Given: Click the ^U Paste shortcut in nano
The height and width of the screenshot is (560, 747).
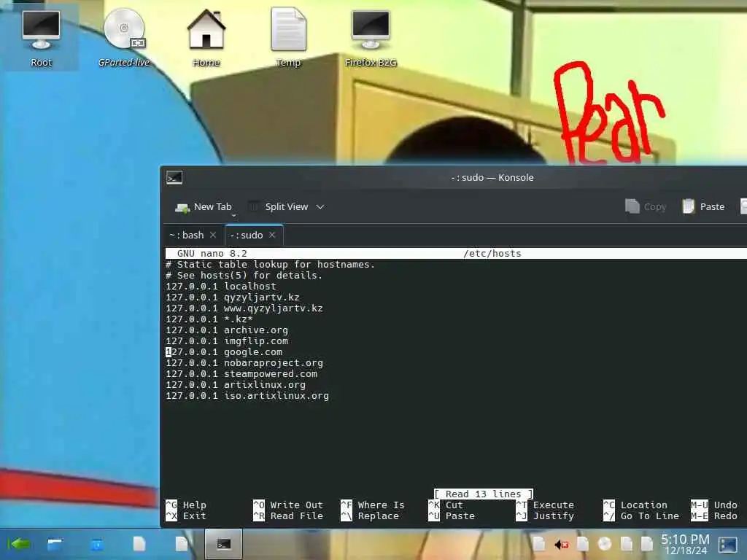Looking at the screenshot, I should point(451,516).
